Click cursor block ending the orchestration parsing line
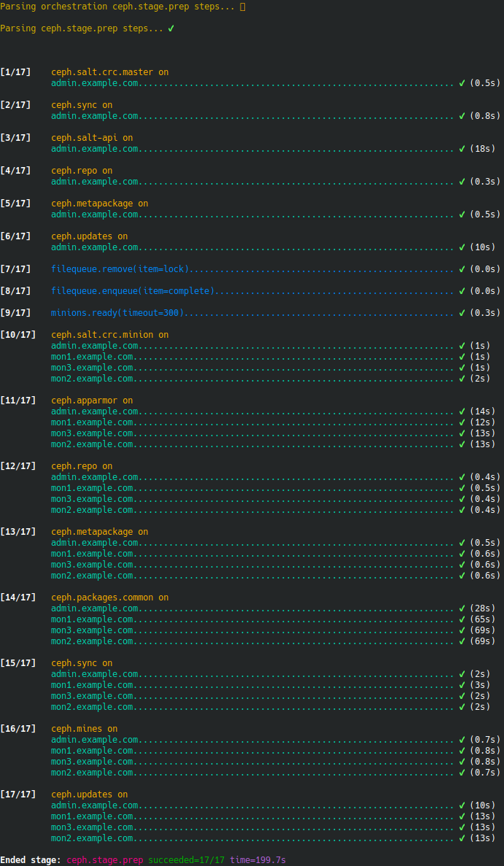Viewport: 504px width, 866px height. pyautogui.click(x=243, y=7)
